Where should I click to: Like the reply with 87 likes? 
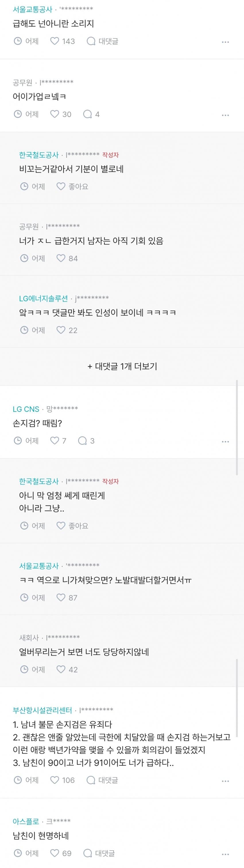click(61, 598)
